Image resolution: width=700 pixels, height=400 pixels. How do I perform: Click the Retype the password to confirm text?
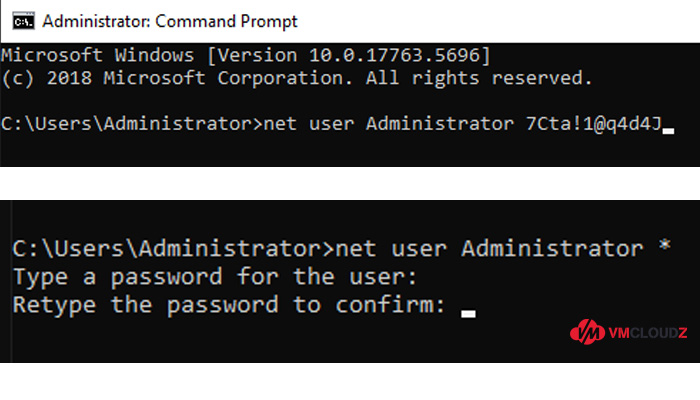229,305
